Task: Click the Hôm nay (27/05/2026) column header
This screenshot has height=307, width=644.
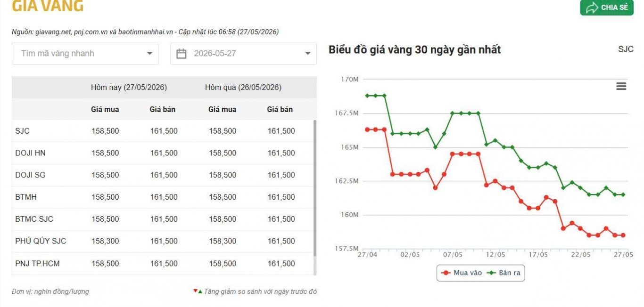Action: point(129,88)
